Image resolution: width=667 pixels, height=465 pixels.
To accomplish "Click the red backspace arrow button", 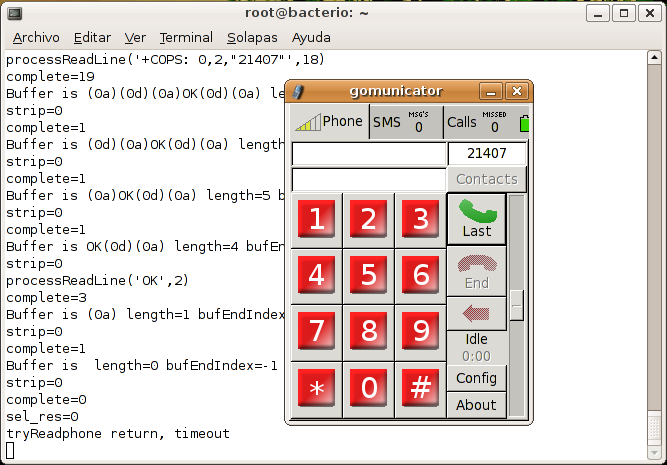I will coord(477,314).
